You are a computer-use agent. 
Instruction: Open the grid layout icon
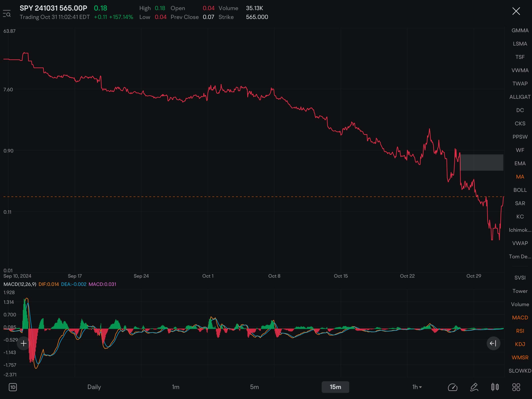click(516, 387)
